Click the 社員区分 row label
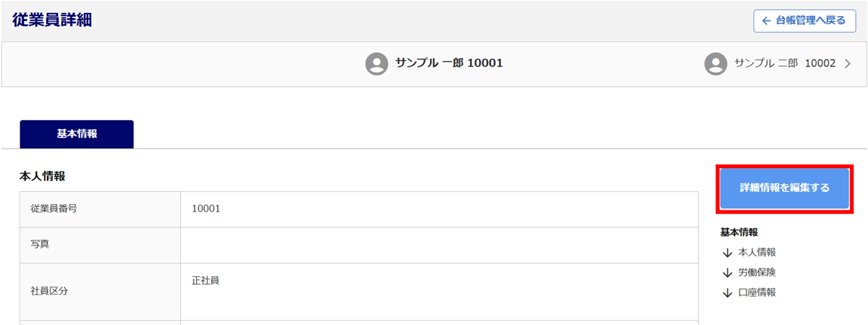 [x=100, y=292]
